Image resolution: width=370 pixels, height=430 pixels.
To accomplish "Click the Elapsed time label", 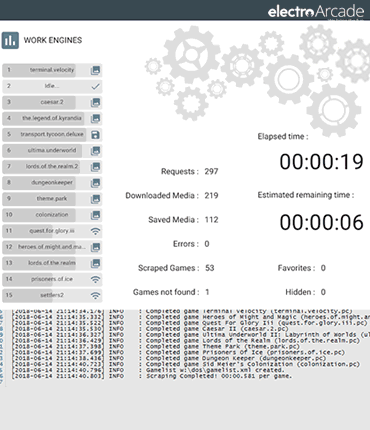I will (283, 137).
